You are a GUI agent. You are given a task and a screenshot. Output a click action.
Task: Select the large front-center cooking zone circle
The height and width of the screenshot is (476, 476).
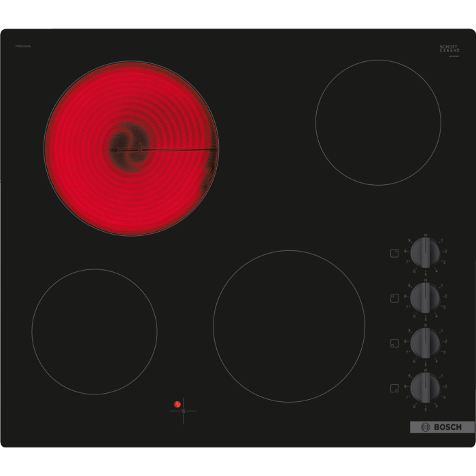tap(289, 326)
